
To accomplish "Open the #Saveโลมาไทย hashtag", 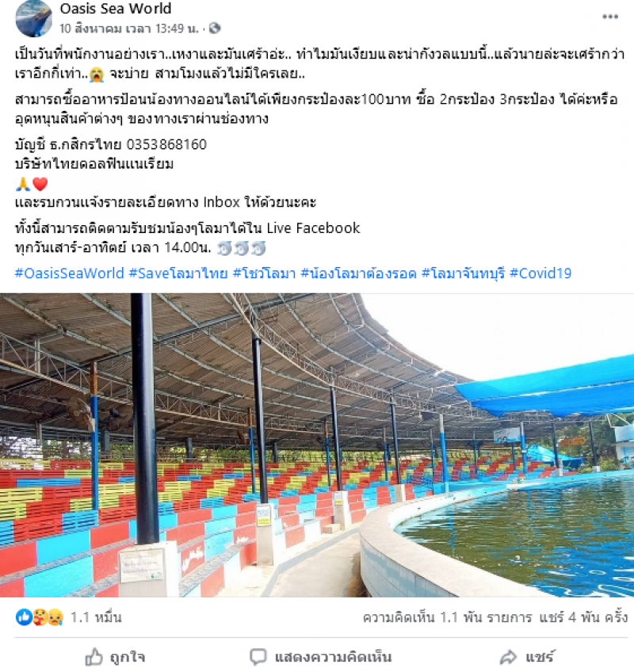I will tap(178, 273).
